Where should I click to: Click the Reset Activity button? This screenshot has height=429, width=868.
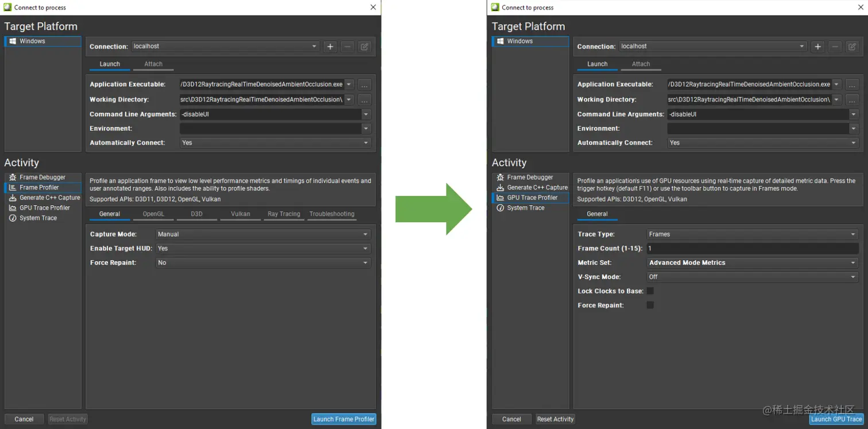point(555,419)
